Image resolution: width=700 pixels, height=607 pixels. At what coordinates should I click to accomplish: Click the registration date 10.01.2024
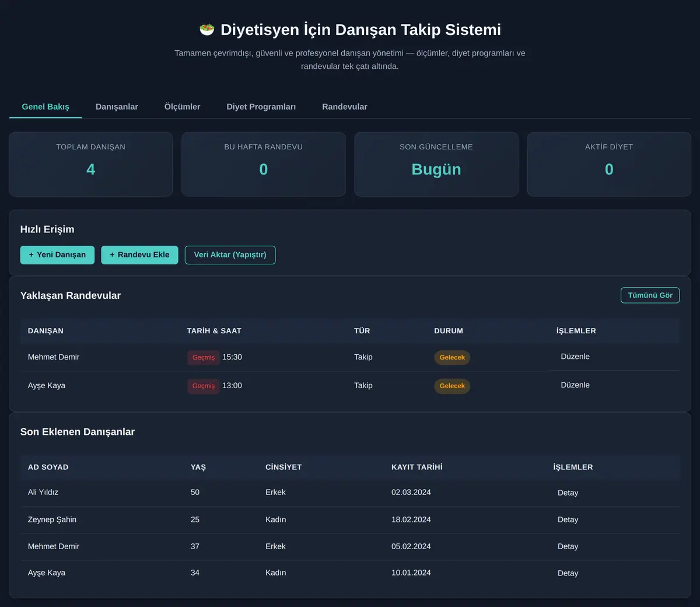coord(411,573)
